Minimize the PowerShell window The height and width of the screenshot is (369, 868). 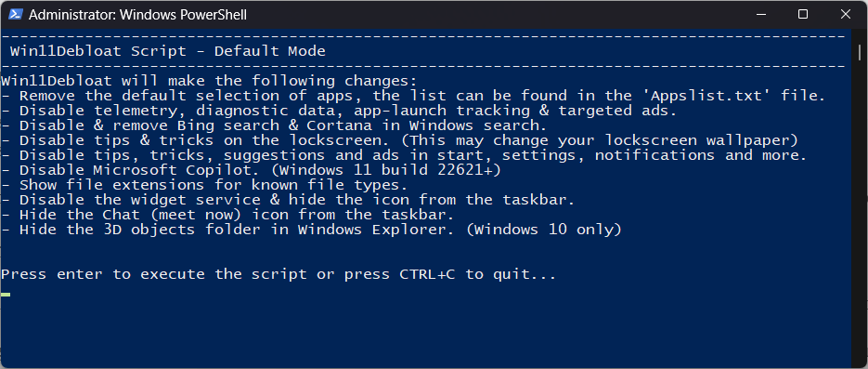click(760, 14)
